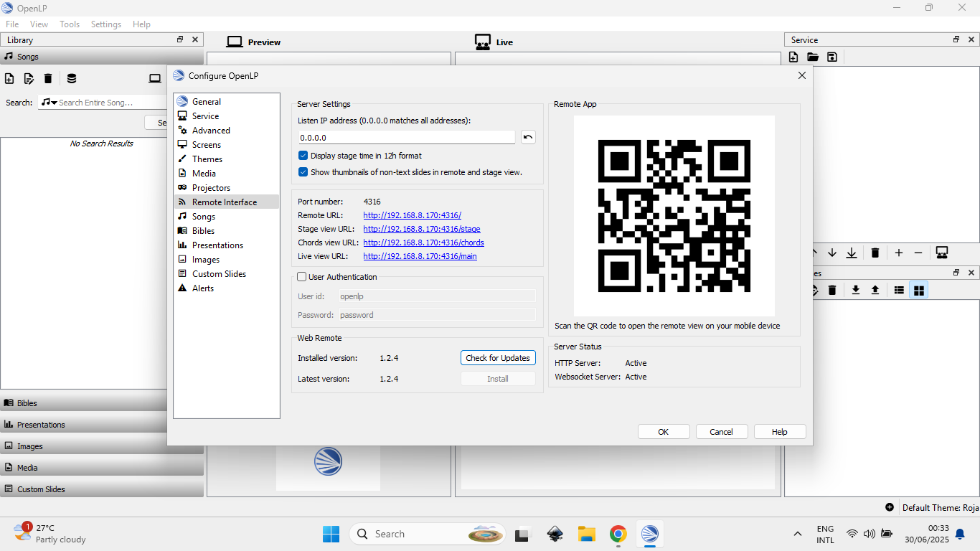This screenshot has width=980, height=551.
Task: Open the File menu
Action: click(x=12, y=24)
